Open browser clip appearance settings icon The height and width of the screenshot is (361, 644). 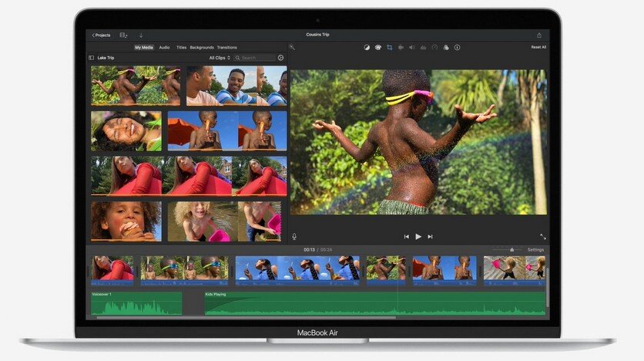coord(280,58)
